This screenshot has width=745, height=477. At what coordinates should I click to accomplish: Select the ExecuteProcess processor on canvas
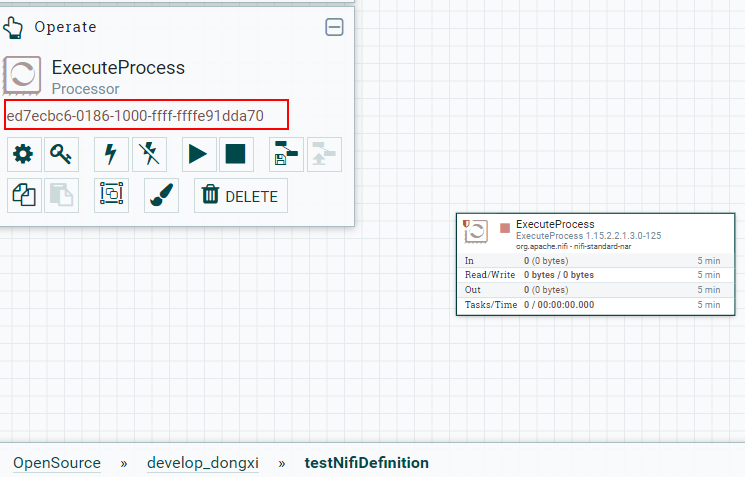tap(595, 265)
